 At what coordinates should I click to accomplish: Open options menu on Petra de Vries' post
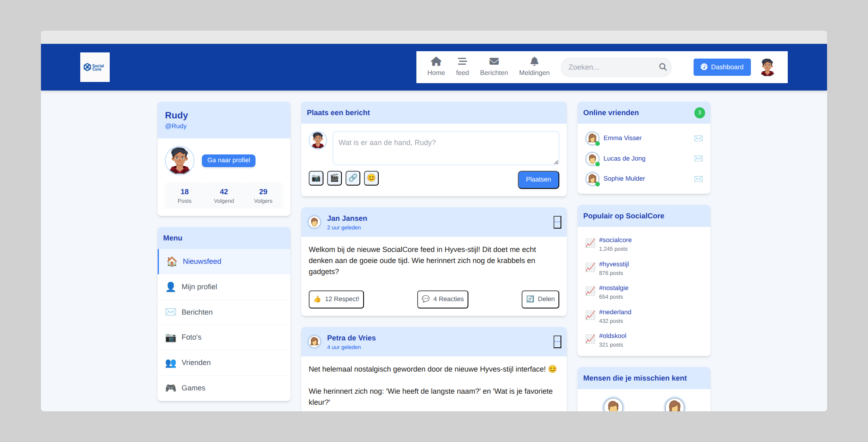[x=557, y=342]
